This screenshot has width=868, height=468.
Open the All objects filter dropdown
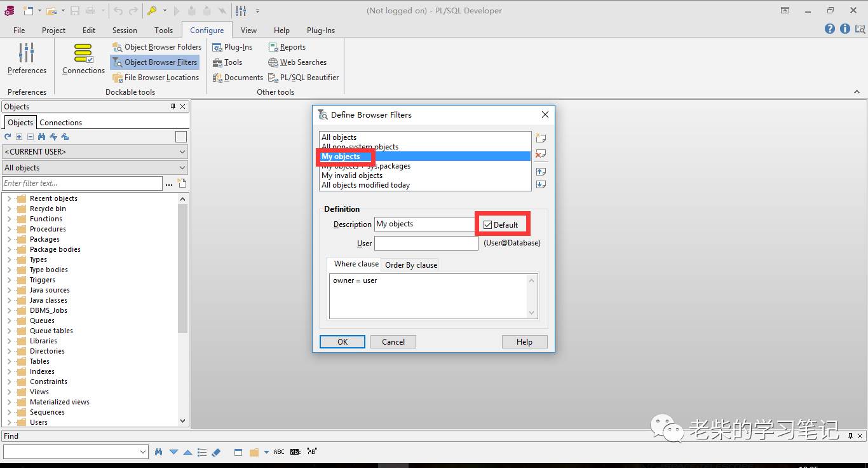click(182, 168)
